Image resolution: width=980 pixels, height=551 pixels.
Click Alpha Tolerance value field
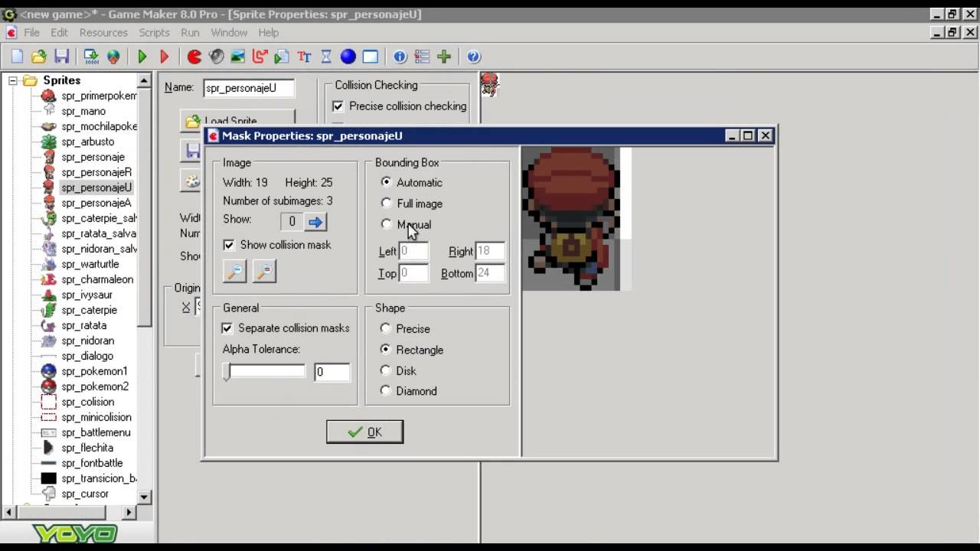tap(332, 372)
